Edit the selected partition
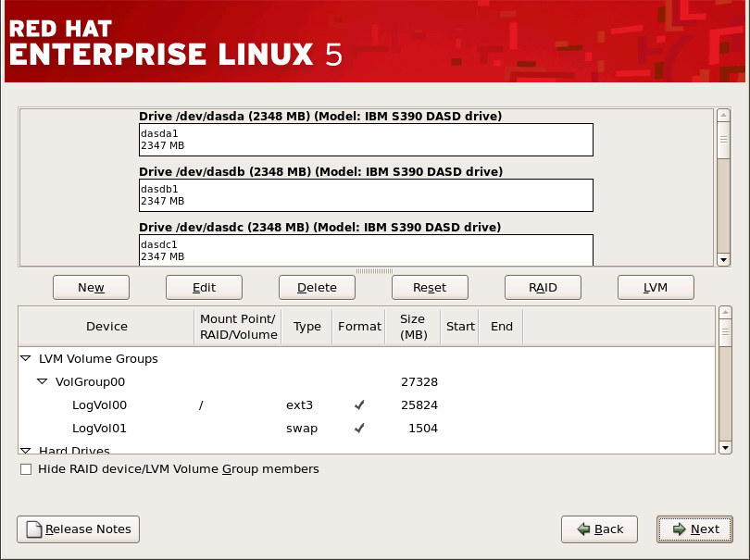Viewport: 750px width, 560px height. point(204,287)
